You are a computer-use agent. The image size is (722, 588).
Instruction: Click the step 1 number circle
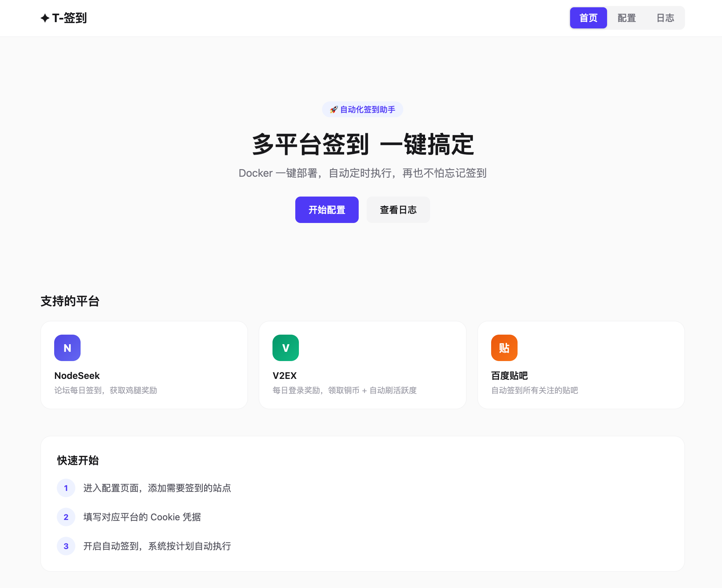click(x=66, y=488)
